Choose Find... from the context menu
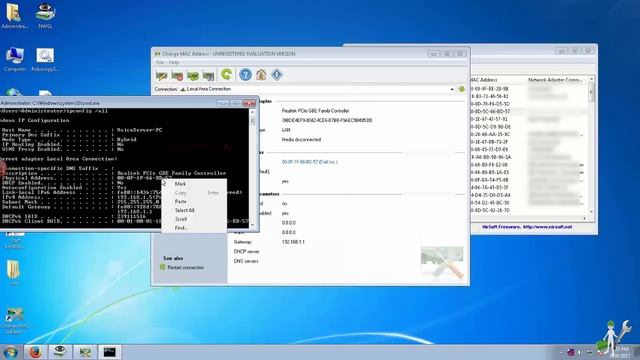This screenshot has height=360, width=640. click(x=194, y=228)
